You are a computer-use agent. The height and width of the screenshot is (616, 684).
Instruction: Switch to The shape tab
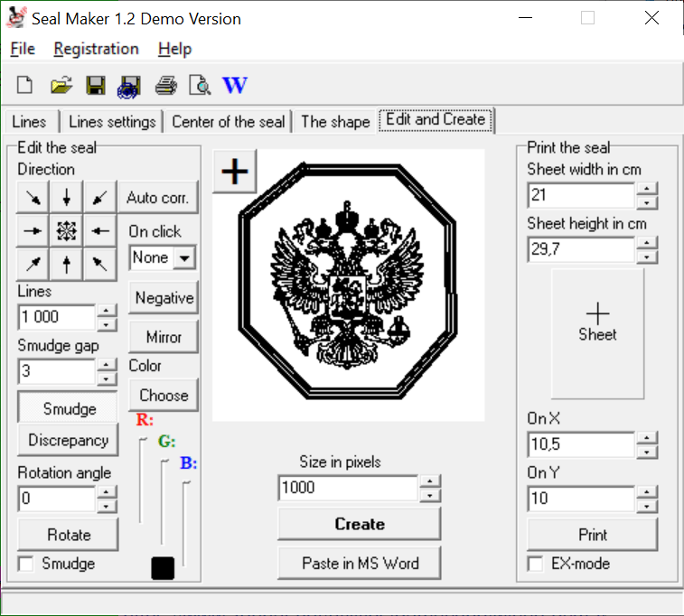click(335, 122)
